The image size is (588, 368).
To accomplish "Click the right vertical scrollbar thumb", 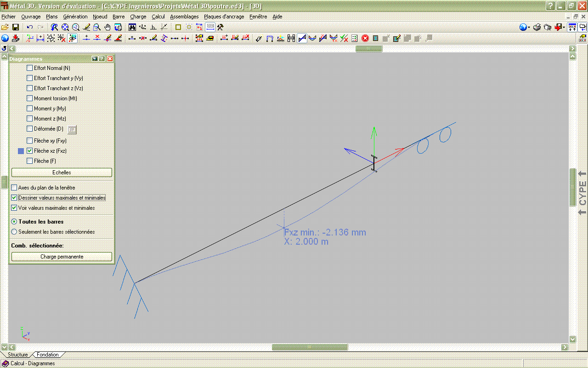I will pyautogui.click(x=572, y=187).
